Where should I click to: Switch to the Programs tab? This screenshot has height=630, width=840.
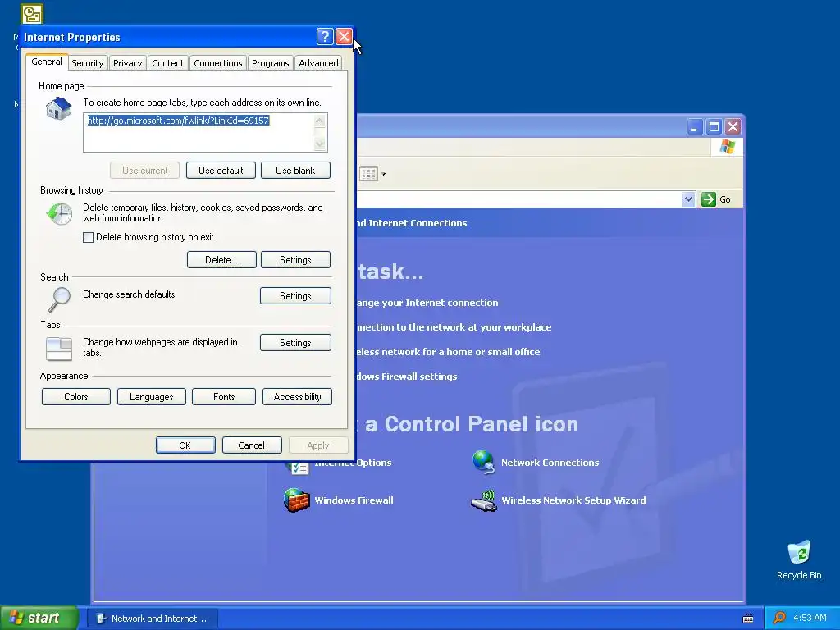(x=271, y=63)
